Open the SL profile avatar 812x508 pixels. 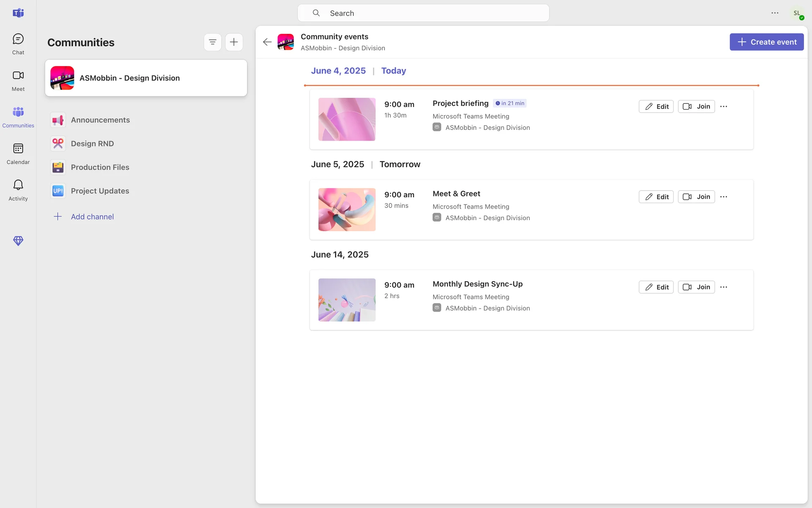point(797,13)
